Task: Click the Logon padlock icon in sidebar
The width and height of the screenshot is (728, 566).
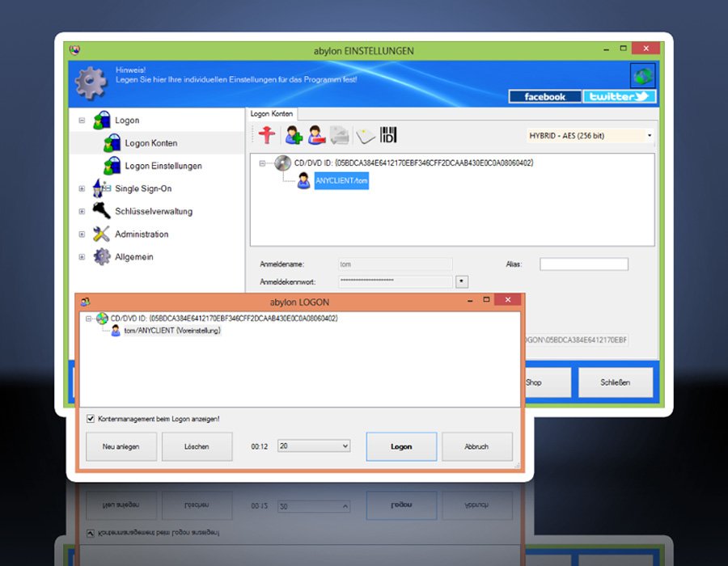Action: pyautogui.click(x=102, y=120)
